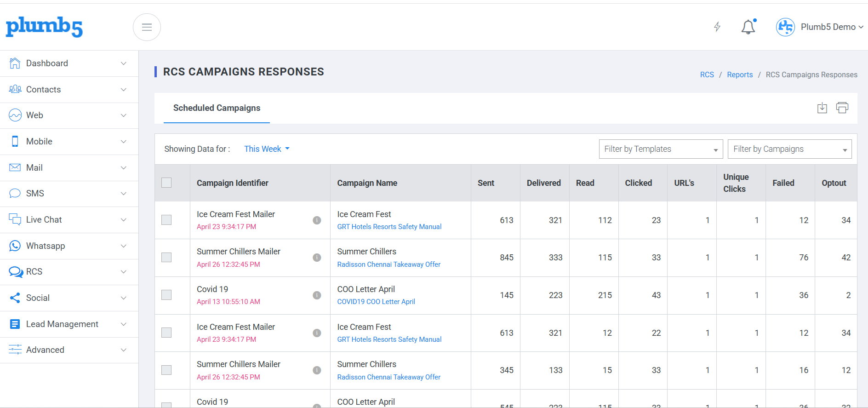Click the Web analytics icon

click(15, 115)
